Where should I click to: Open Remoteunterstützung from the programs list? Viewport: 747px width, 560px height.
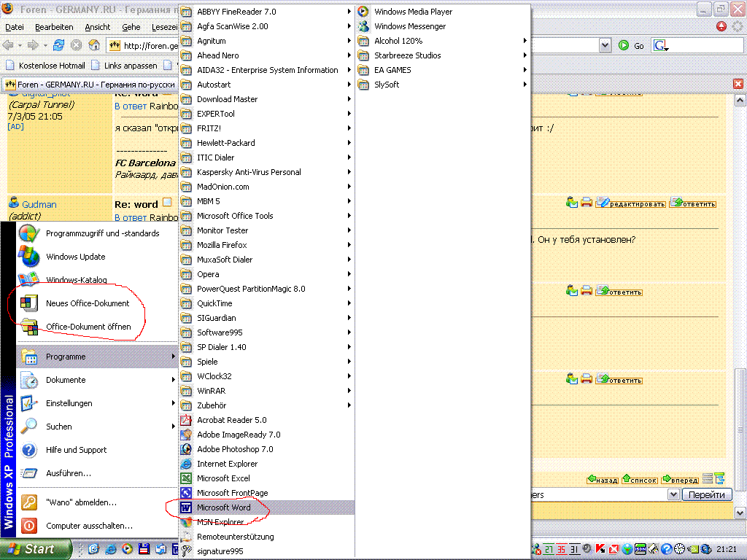coord(267,537)
